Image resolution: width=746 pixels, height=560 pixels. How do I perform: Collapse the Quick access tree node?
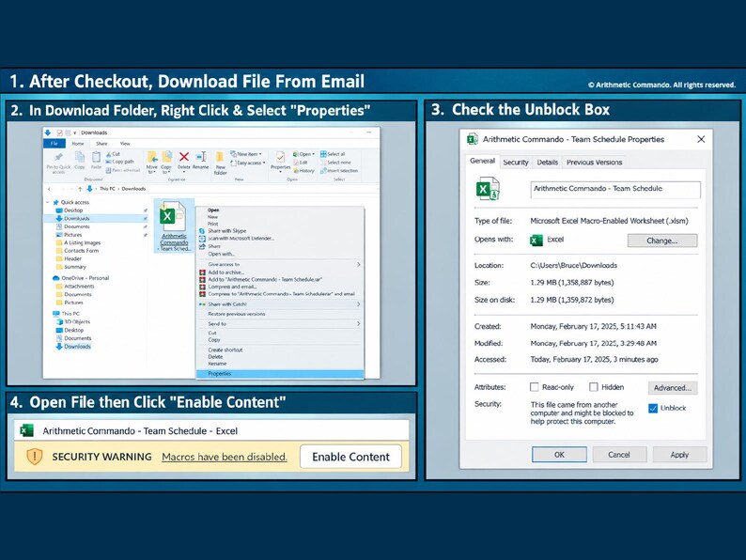point(48,203)
